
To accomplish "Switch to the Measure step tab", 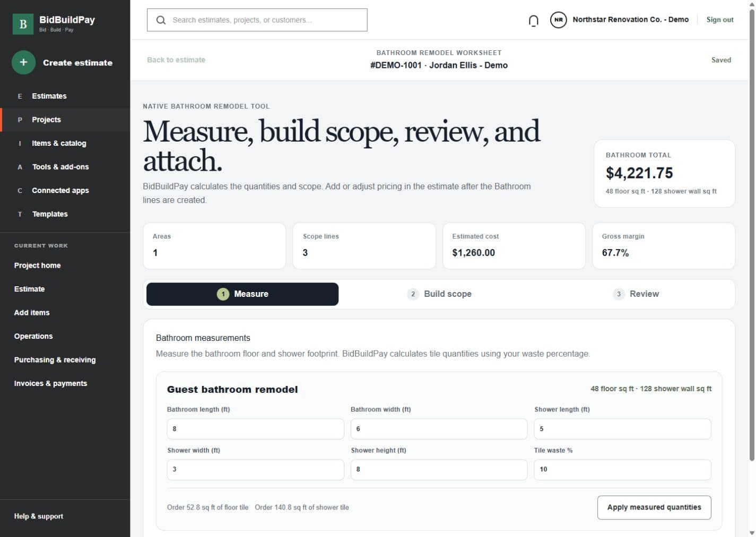I will [x=242, y=294].
